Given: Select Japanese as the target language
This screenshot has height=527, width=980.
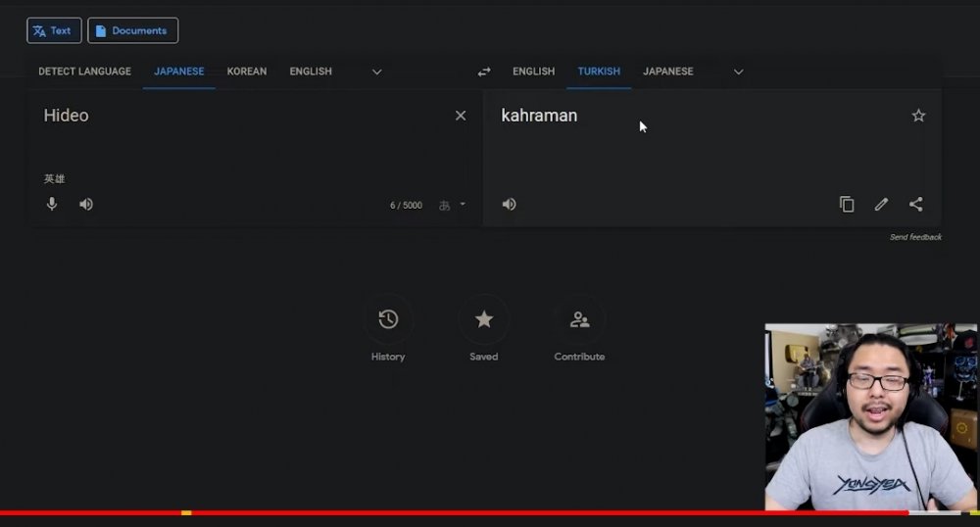Looking at the screenshot, I should (x=668, y=72).
